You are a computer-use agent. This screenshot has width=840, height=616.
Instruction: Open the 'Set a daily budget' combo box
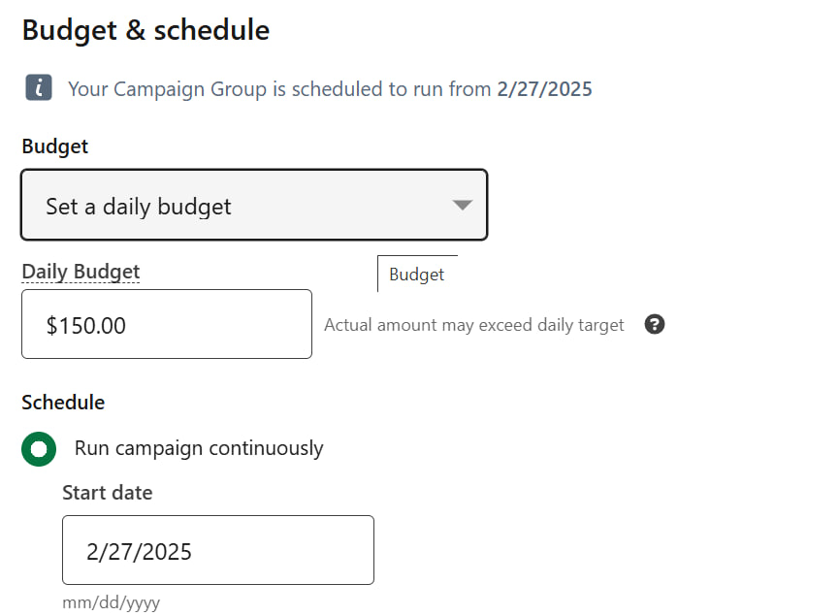(x=254, y=205)
